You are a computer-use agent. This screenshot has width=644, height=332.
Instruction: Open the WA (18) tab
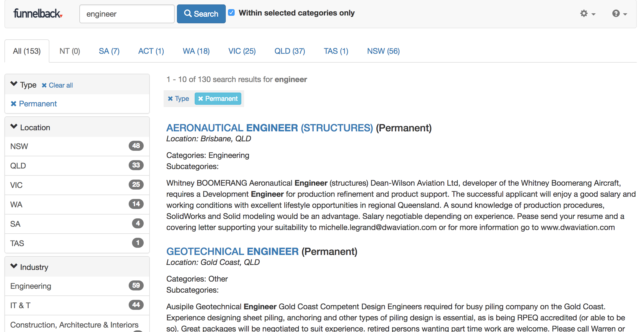[x=196, y=51]
